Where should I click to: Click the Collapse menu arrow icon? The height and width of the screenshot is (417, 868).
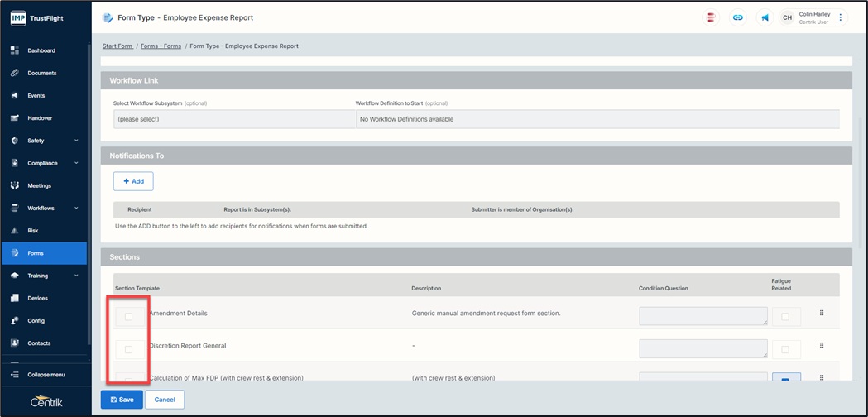click(x=15, y=375)
